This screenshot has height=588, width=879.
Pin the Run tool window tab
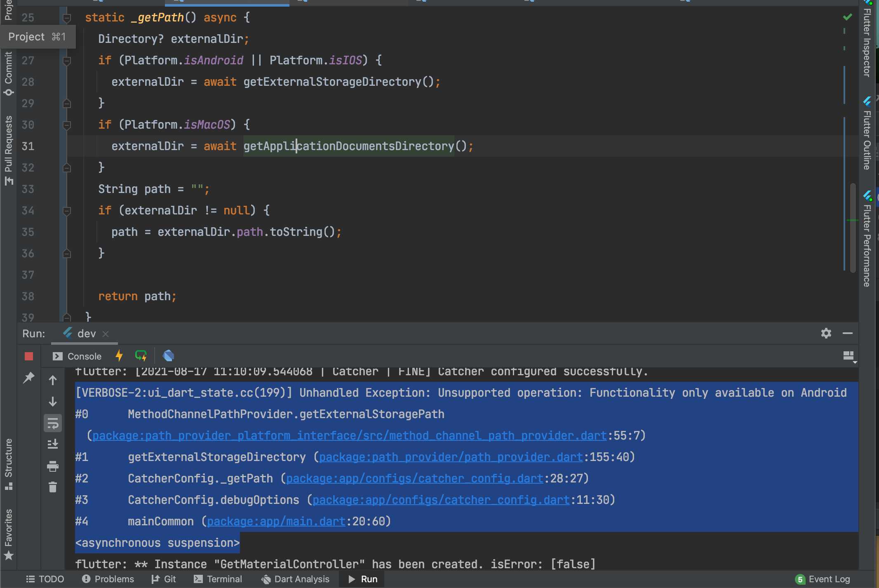[28, 378]
